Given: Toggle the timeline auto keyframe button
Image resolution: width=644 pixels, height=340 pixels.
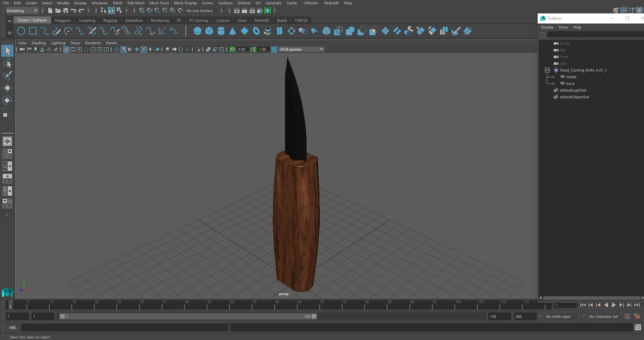Looking at the screenshot, I should pos(627,317).
